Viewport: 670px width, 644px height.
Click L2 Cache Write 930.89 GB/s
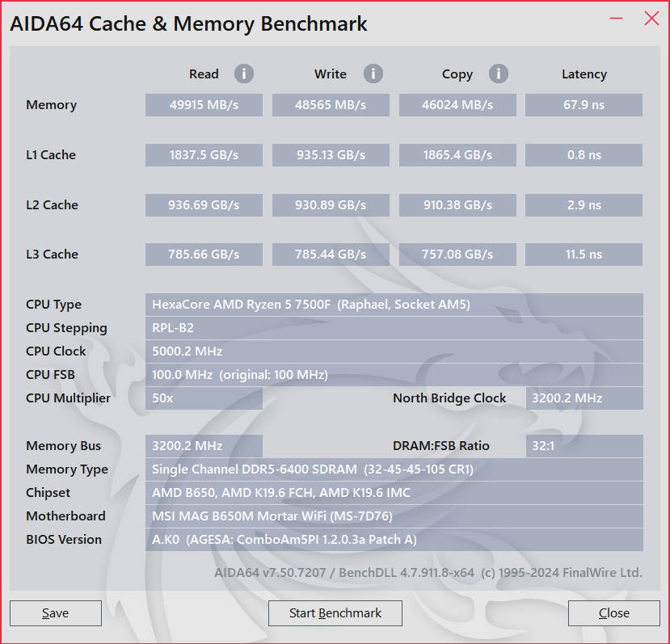(331, 205)
